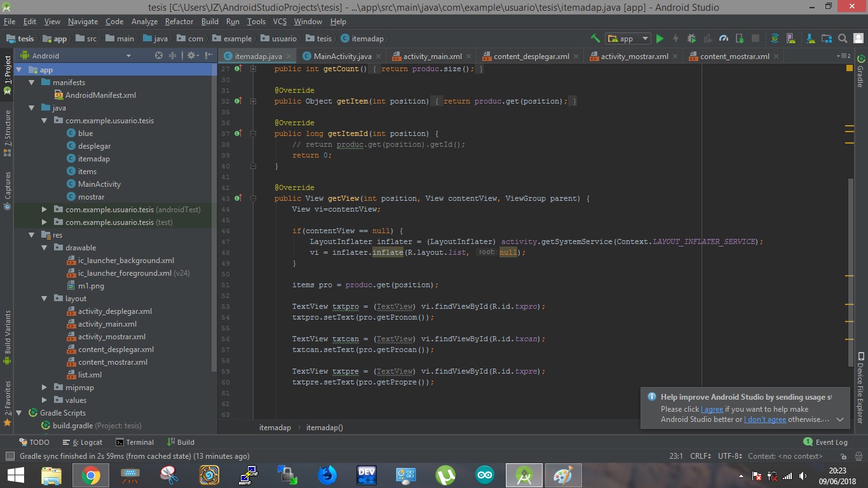Screen dimensions: 868x488
Task: Open the Android Profiler gauge icon
Action: point(723,39)
